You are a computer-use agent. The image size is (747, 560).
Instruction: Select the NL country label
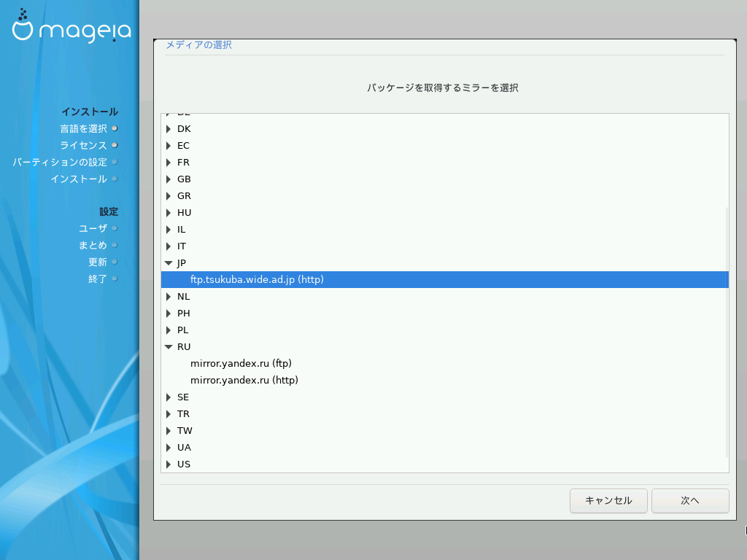pos(183,297)
